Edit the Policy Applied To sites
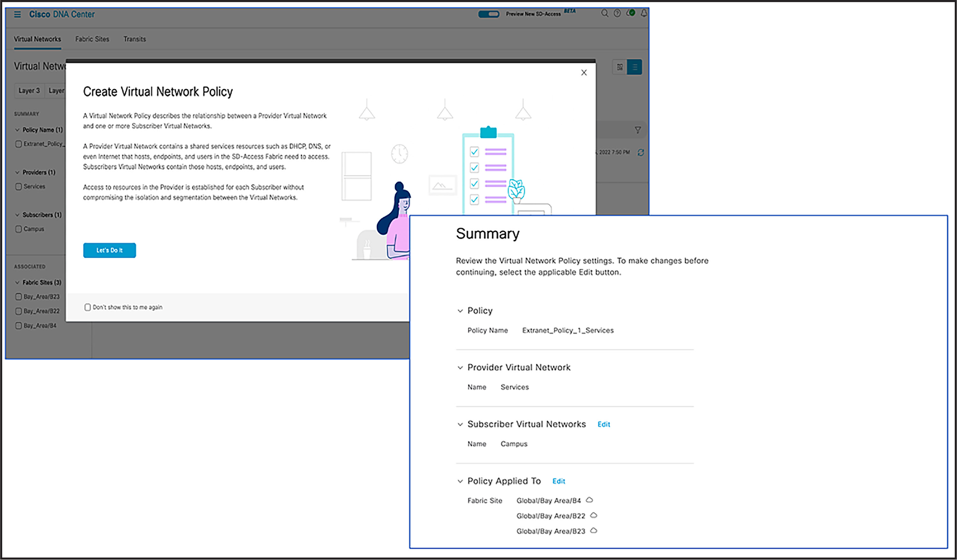Image resolution: width=957 pixels, height=560 pixels. (x=559, y=481)
